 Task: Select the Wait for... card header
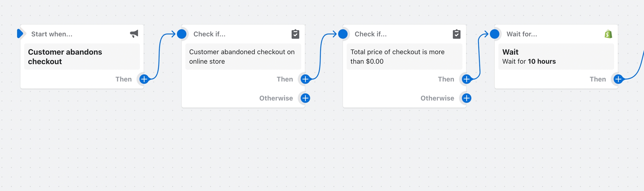point(522,34)
